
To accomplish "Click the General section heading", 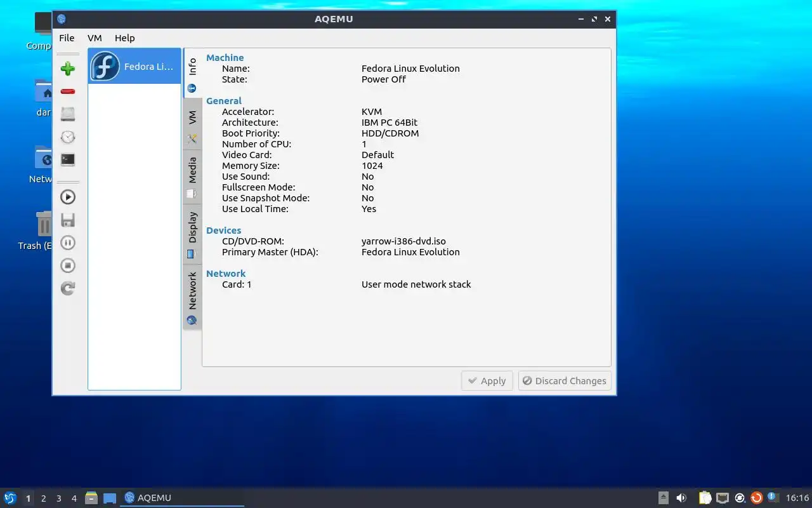I will 223,101.
